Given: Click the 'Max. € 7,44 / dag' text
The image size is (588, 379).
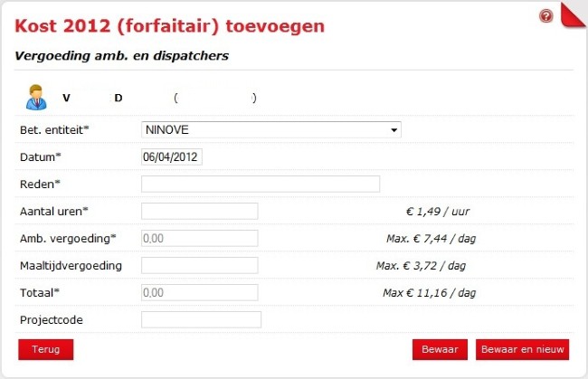Looking at the screenshot, I should [x=431, y=239].
